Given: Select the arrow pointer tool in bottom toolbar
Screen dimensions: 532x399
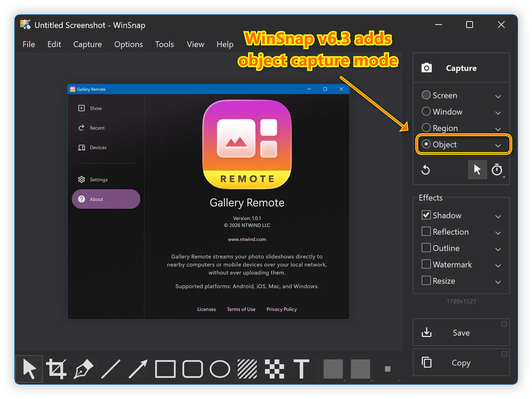Looking at the screenshot, I should [29, 369].
